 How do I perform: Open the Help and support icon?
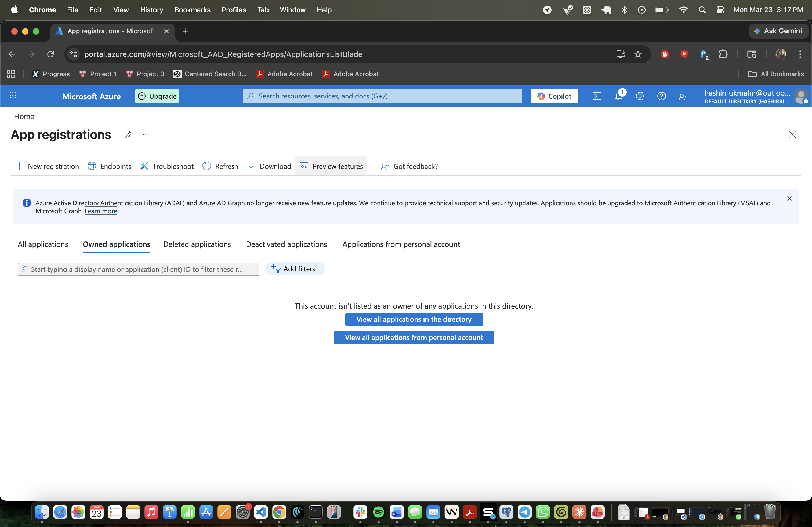coord(662,96)
